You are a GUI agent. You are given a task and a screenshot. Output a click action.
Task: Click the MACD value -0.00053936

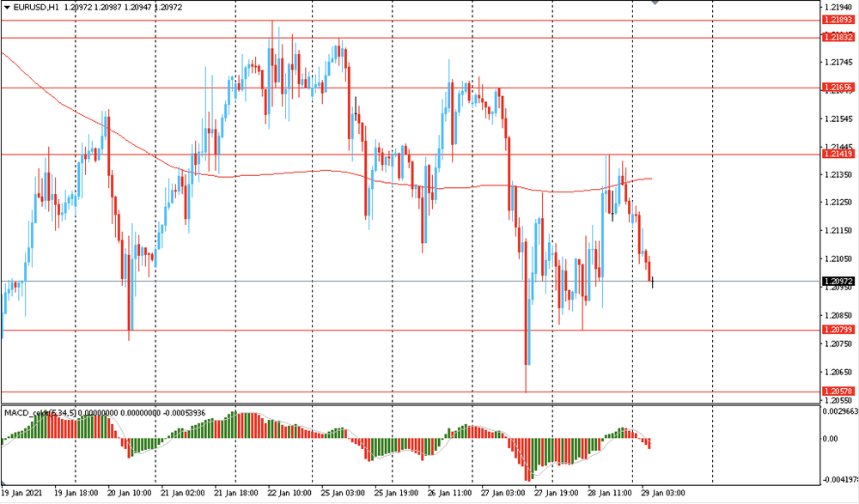[x=184, y=412]
